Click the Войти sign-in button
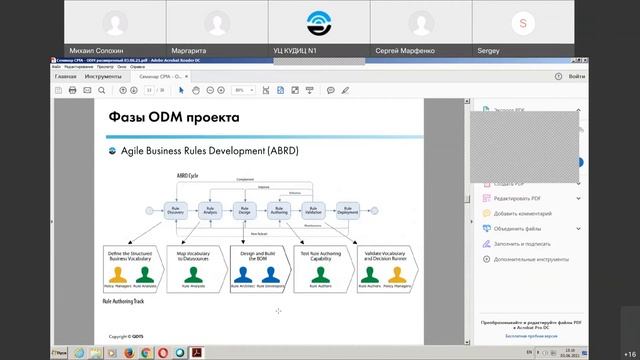Viewport: 640px width, 360px height. 577,76
